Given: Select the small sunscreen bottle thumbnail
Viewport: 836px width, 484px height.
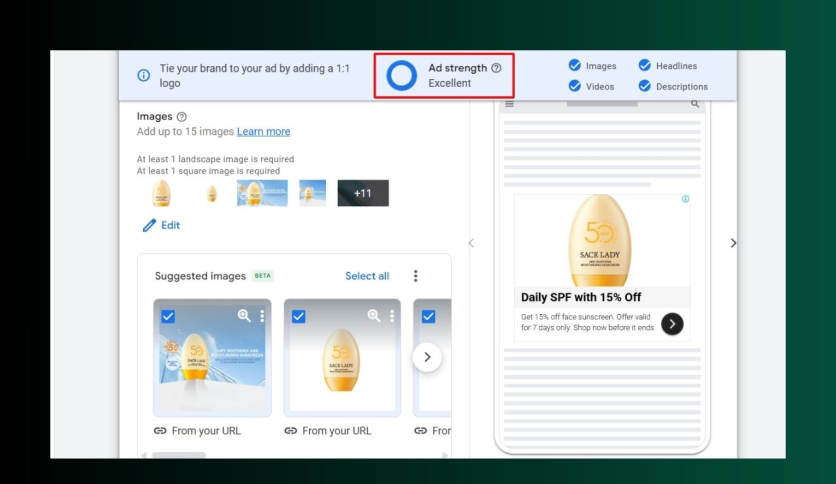Looking at the screenshot, I should click(x=212, y=193).
